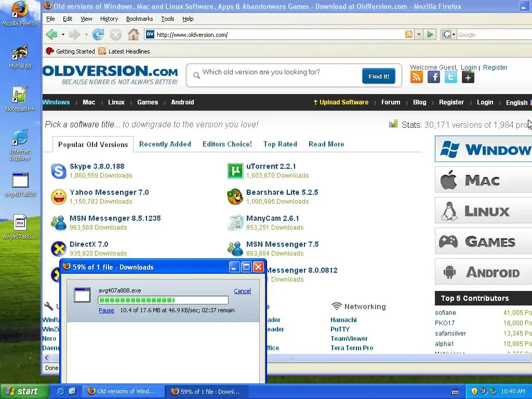Click the uTorrent green icon
The height and width of the screenshot is (399, 532).
pos(235,171)
